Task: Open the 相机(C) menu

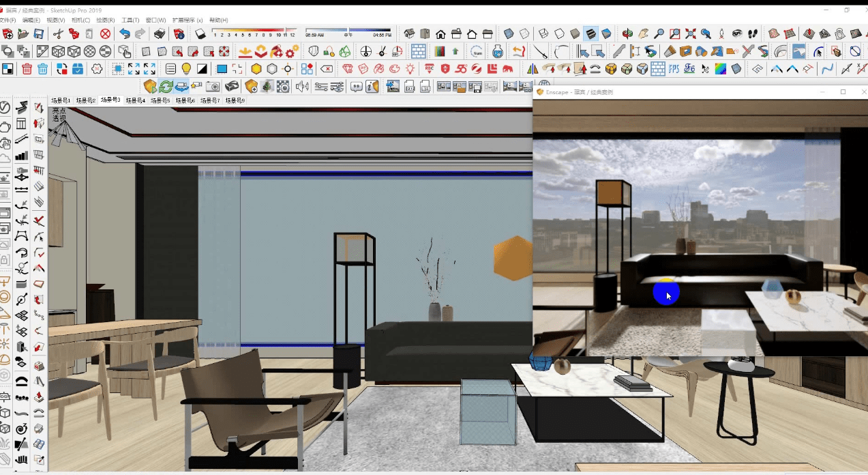Action: click(x=80, y=20)
